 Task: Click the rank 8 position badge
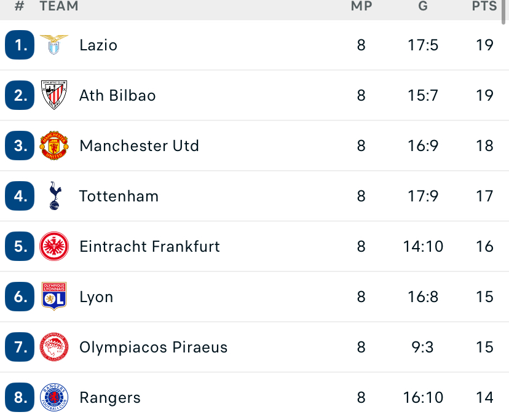coord(20,397)
